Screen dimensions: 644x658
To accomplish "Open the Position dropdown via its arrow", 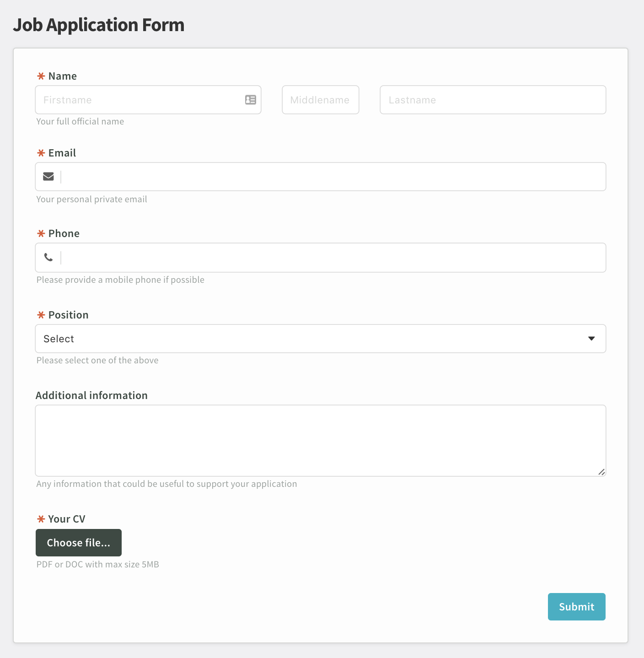I will tap(591, 339).
